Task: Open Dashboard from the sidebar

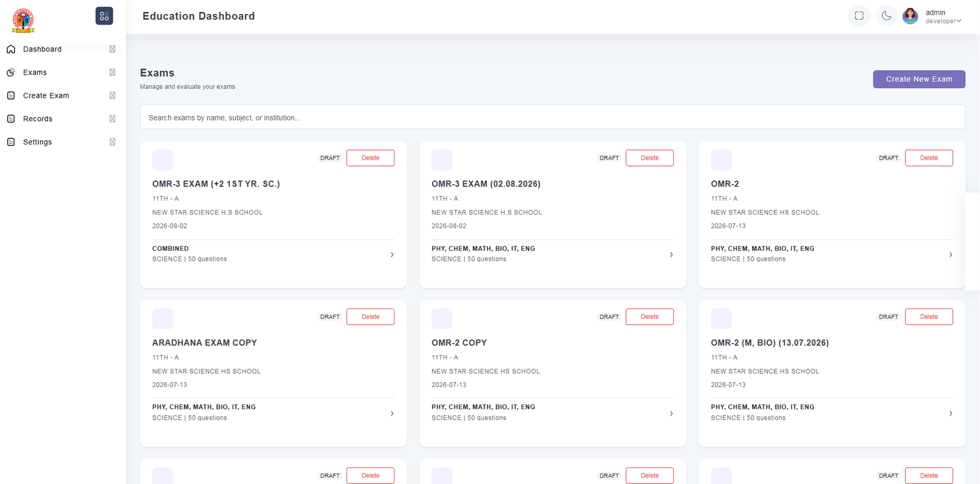Action: tap(42, 49)
